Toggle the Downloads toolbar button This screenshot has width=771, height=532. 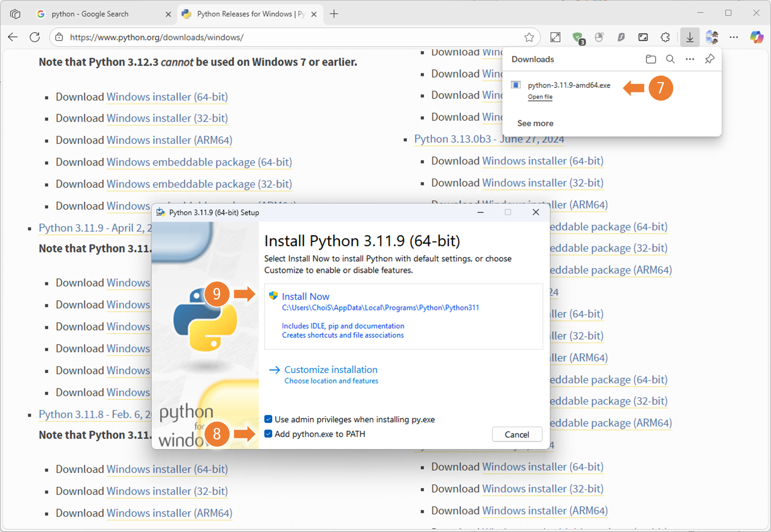[x=689, y=37]
